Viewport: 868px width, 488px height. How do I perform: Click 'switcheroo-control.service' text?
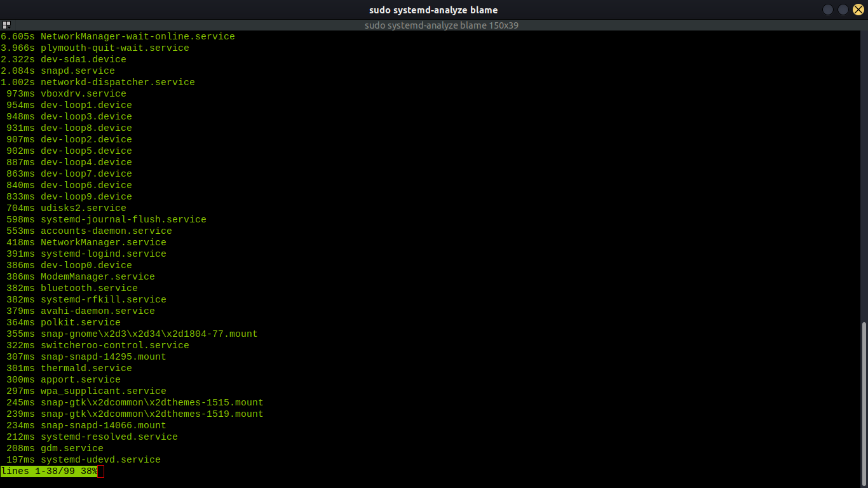click(115, 346)
